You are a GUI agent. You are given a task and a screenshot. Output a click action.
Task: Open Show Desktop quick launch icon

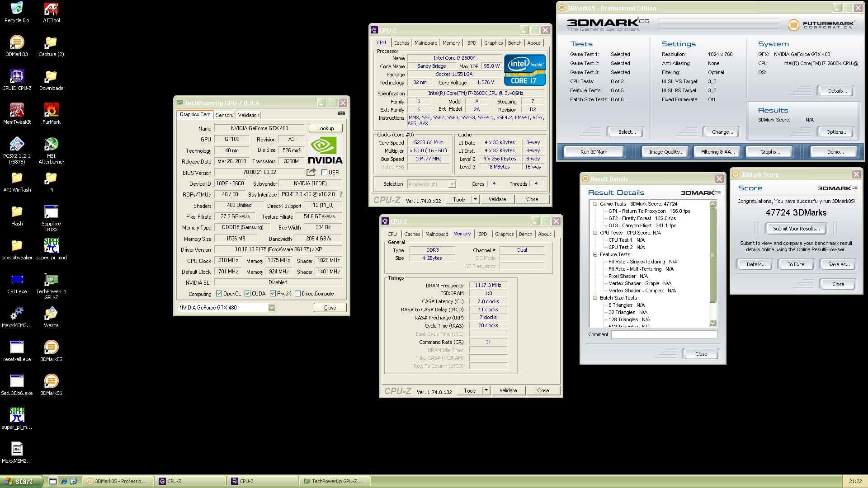pyautogui.click(x=53, y=481)
